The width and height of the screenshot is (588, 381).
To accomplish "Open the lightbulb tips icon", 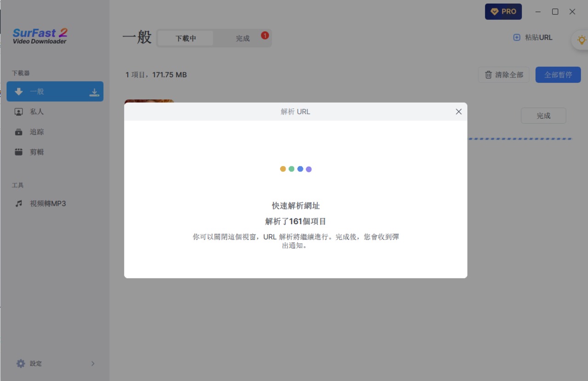I will 581,40.
